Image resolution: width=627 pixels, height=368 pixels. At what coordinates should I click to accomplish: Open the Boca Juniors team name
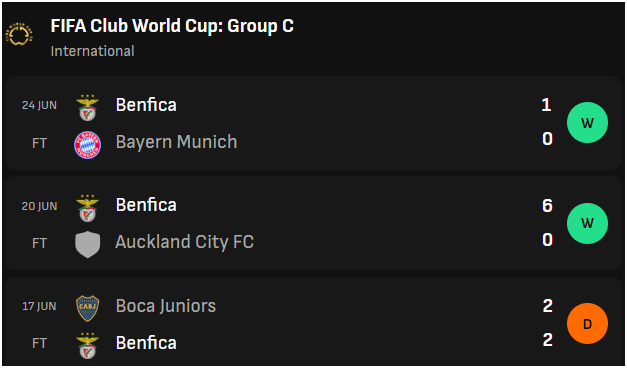pyautogui.click(x=166, y=306)
